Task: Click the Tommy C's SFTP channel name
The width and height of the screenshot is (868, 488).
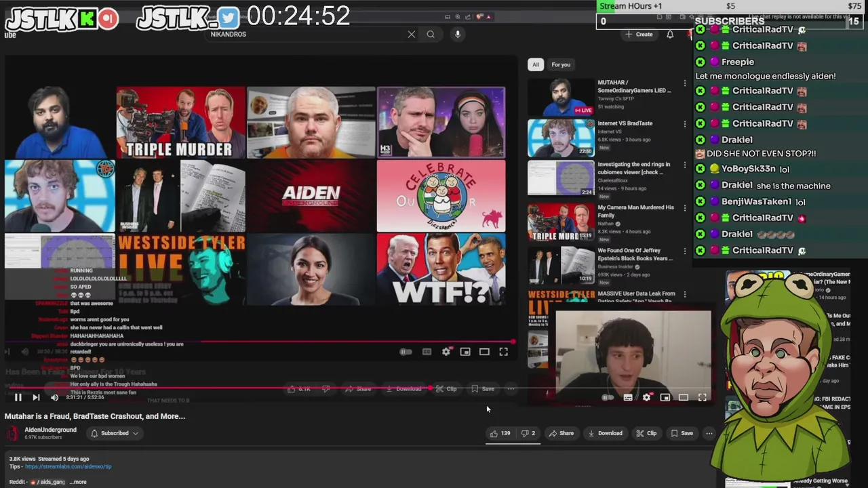Action: point(616,99)
